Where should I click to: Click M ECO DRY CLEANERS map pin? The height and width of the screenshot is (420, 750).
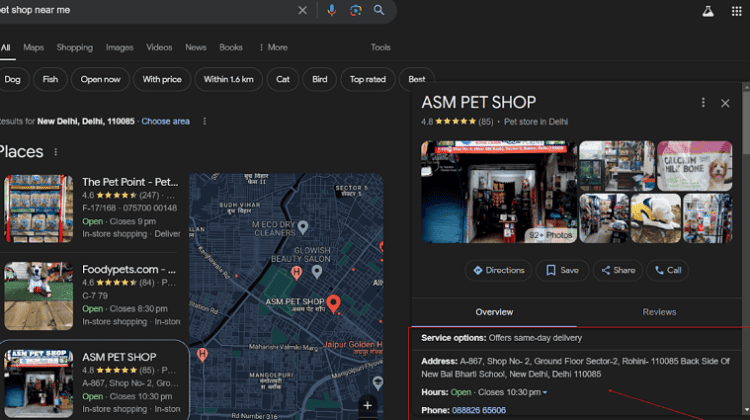coord(303,227)
